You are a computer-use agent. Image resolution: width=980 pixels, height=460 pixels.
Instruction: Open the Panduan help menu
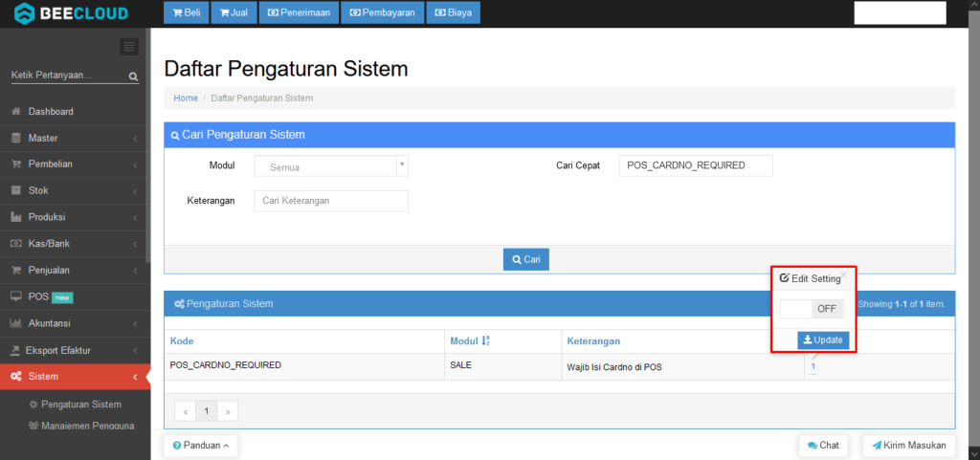(x=201, y=446)
